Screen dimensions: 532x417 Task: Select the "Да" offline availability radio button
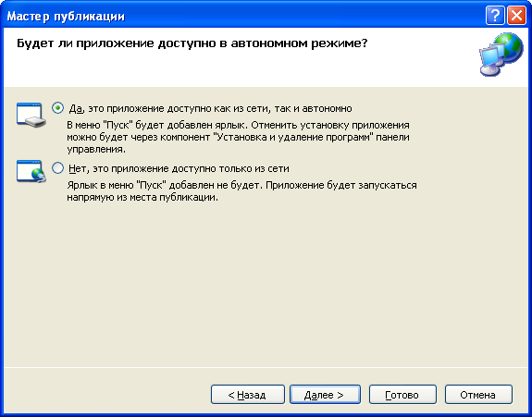pos(58,108)
